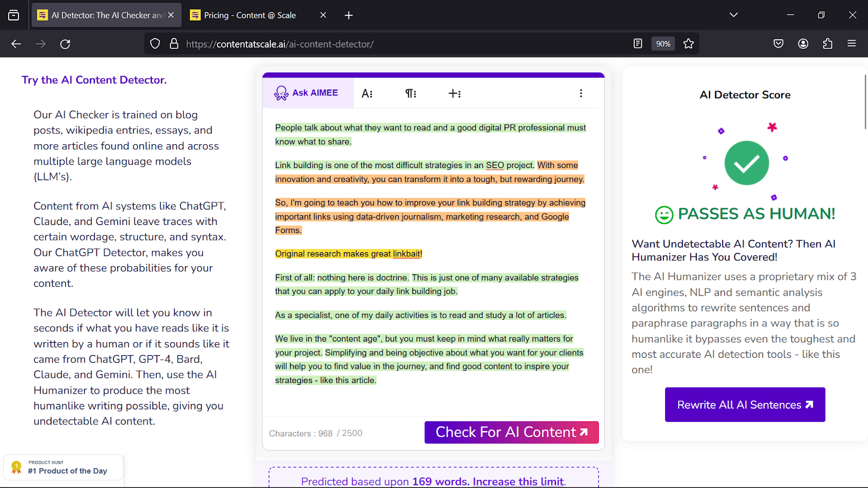This screenshot has width=868, height=488.
Task: Open the Ask AIMEE assistant
Action: [x=307, y=93]
